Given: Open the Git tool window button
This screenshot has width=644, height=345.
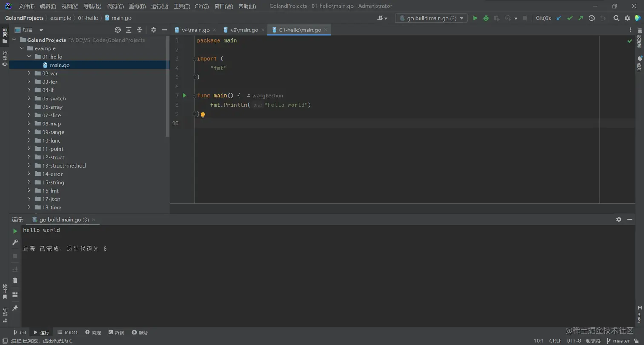Looking at the screenshot, I should [x=20, y=332].
